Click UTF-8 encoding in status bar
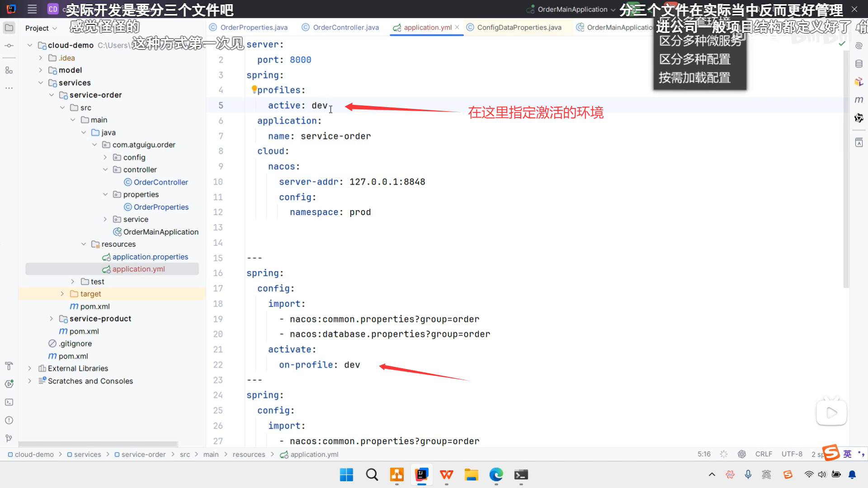Screen dimensions: 868x488 click(792, 454)
